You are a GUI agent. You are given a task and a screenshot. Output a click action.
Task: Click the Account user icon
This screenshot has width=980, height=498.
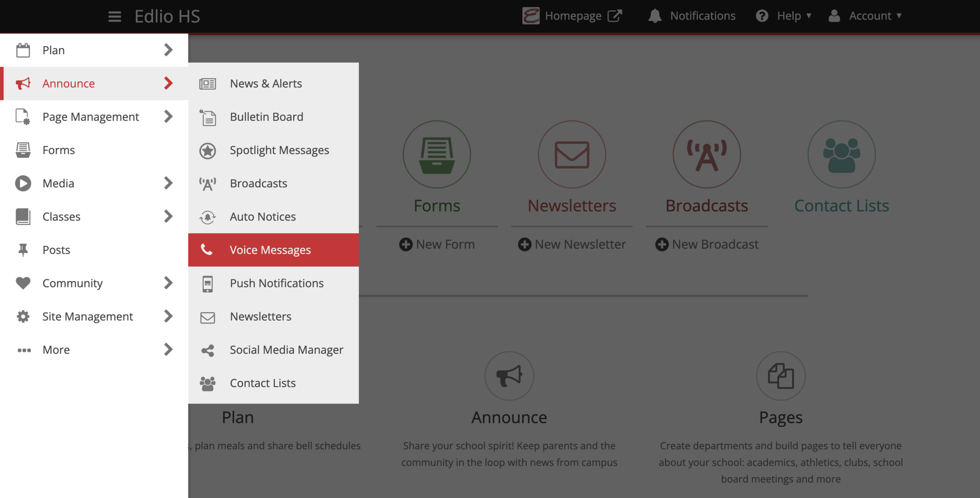point(834,16)
